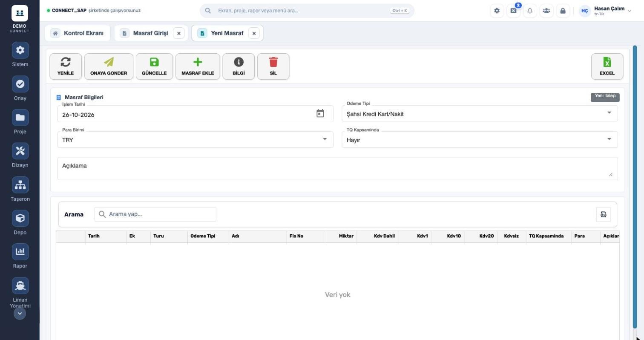Click the YENİLE refresh button

click(65, 66)
